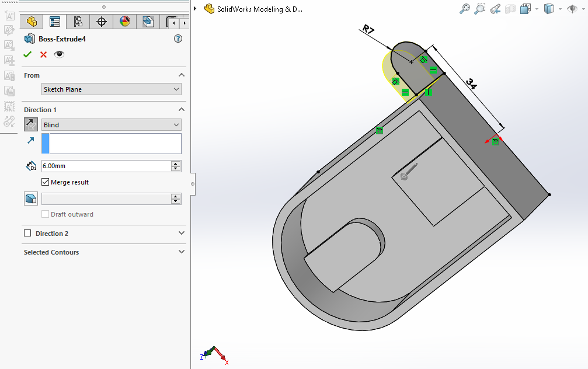The height and width of the screenshot is (369, 588).
Task: Click the green checkmark to accept Boss-Extrude4
Action: (27, 54)
